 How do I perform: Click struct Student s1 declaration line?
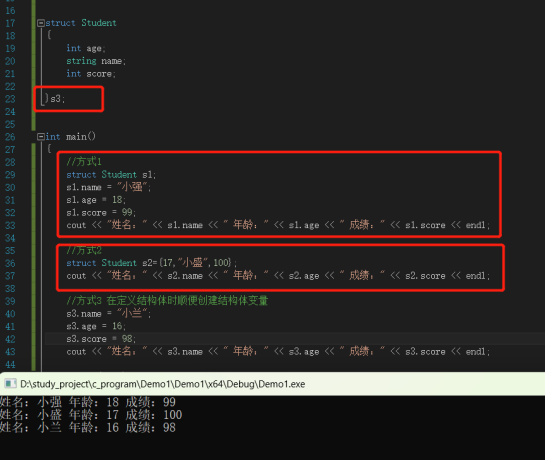coord(111,175)
